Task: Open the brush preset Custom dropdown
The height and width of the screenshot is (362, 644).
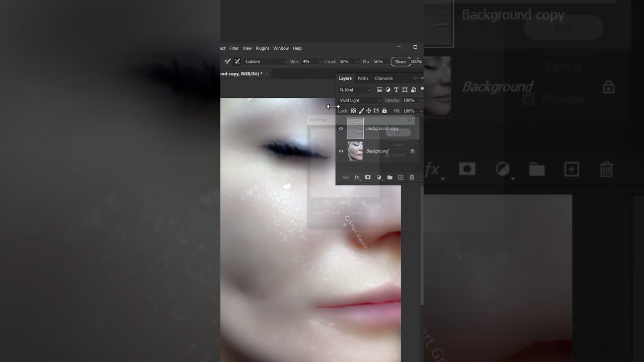Action: pyautogui.click(x=265, y=61)
